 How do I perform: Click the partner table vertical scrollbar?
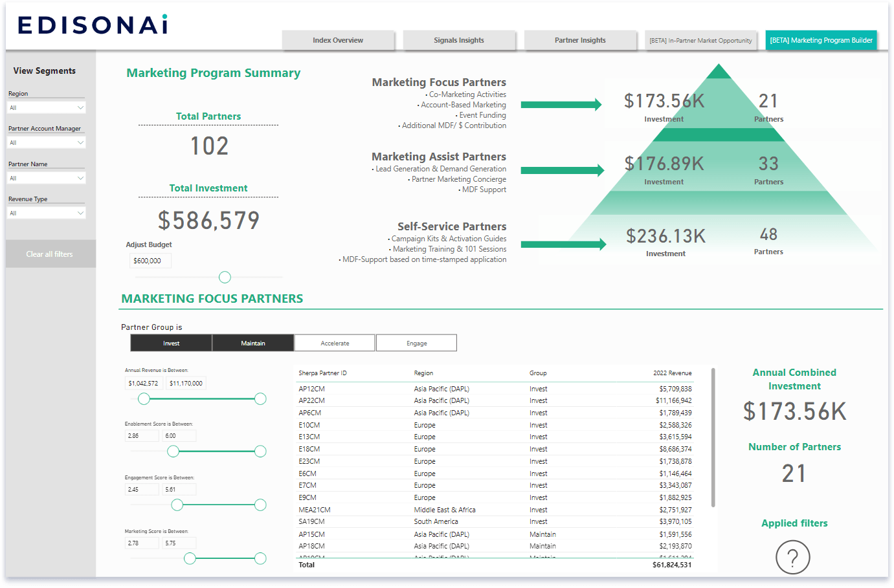coord(713,437)
